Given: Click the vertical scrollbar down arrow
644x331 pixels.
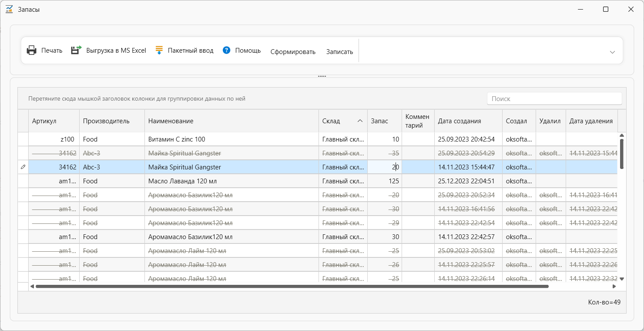Looking at the screenshot, I should click(x=622, y=279).
